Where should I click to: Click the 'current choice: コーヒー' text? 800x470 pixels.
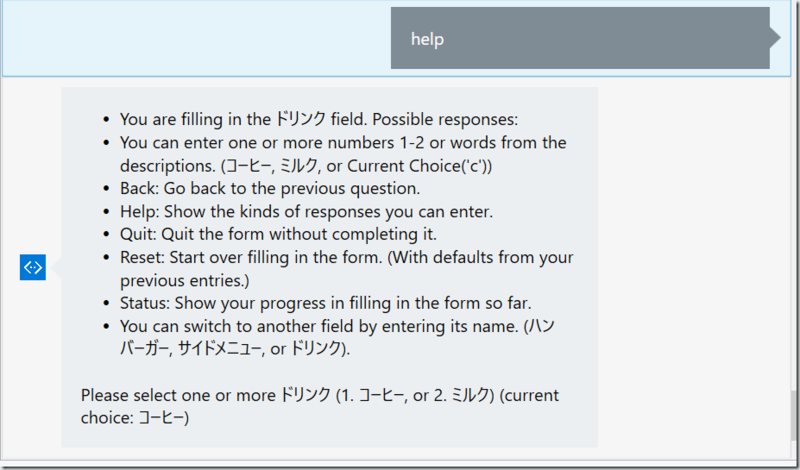click(320, 406)
